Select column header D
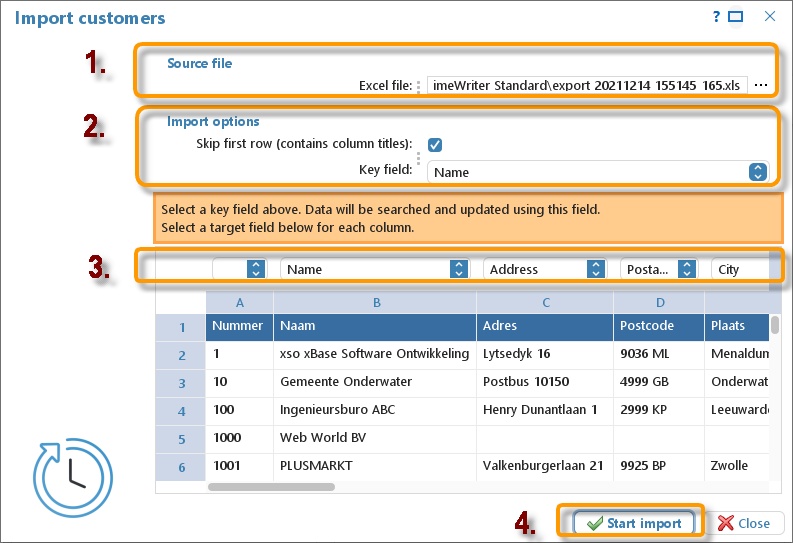This screenshot has height=543, width=793. click(659, 302)
